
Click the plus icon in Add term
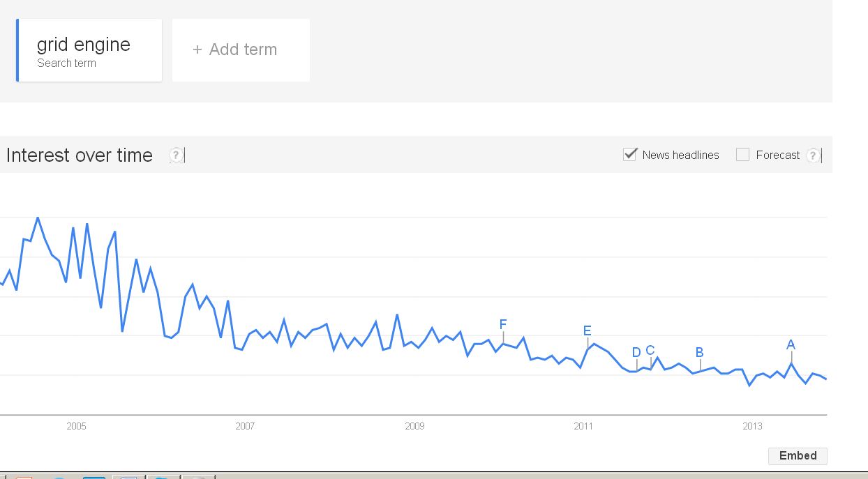(197, 50)
